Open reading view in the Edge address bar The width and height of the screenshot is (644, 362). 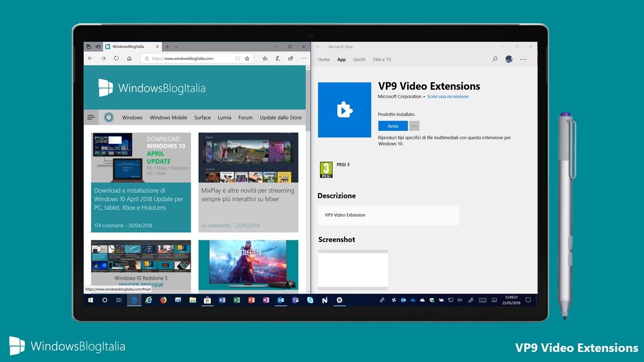(x=237, y=58)
